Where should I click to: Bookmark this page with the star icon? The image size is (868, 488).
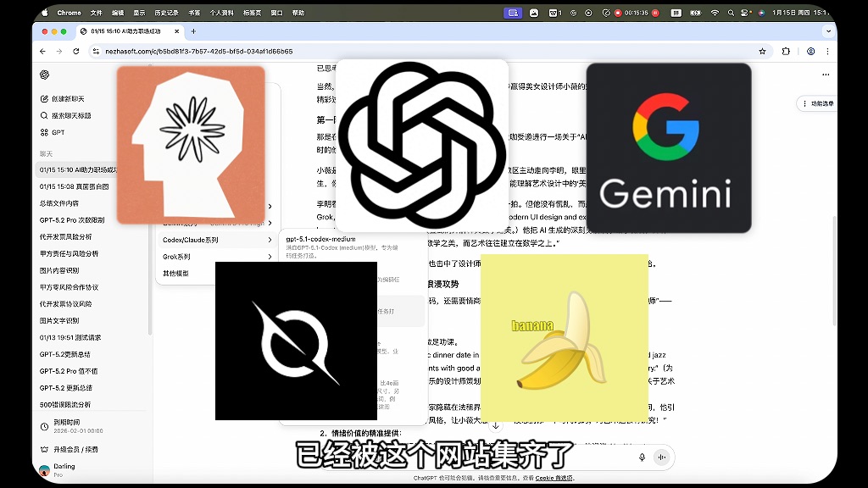pos(762,52)
